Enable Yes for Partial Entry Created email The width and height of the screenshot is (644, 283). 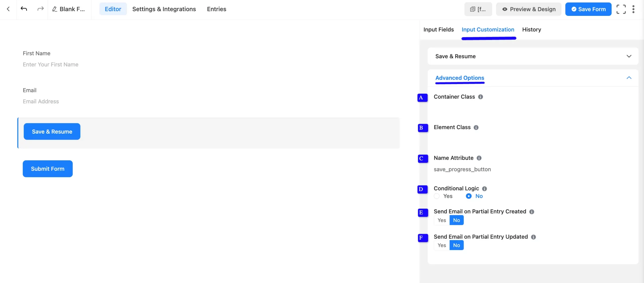(442, 220)
